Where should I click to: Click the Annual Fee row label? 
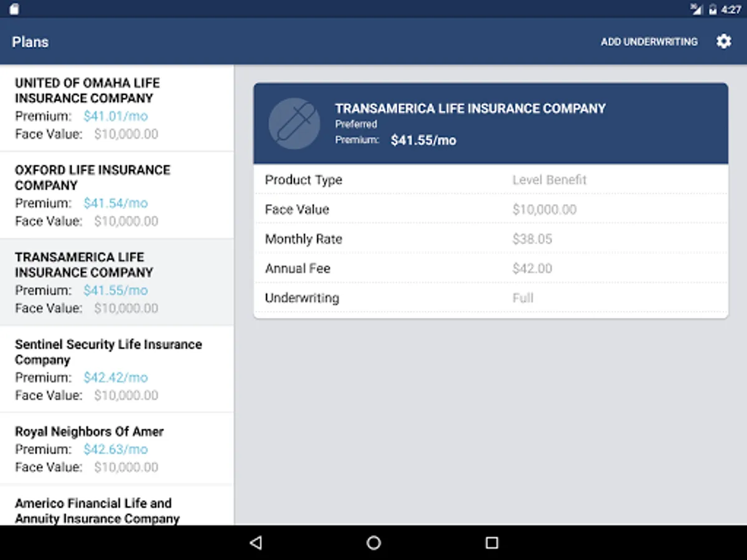tap(298, 268)
